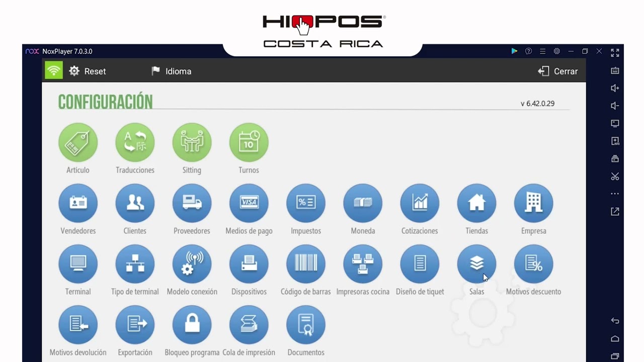Click Cerrar to exit configuration

pos(557,71)
